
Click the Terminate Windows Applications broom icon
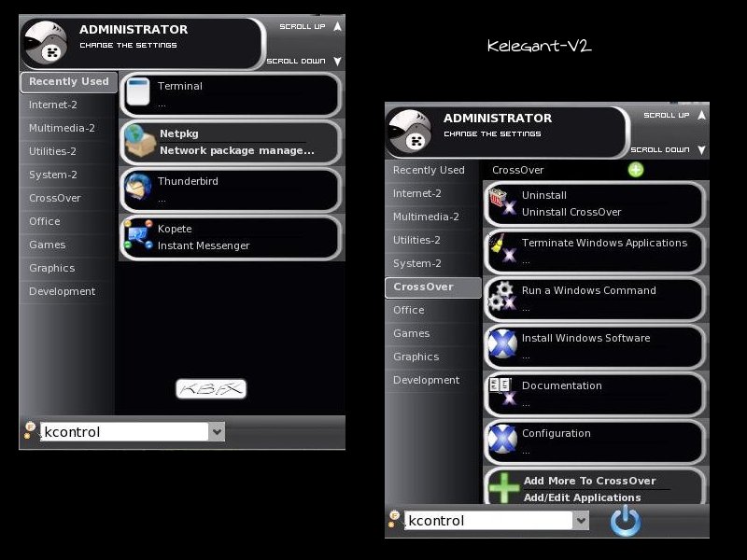tap(502, 248)
